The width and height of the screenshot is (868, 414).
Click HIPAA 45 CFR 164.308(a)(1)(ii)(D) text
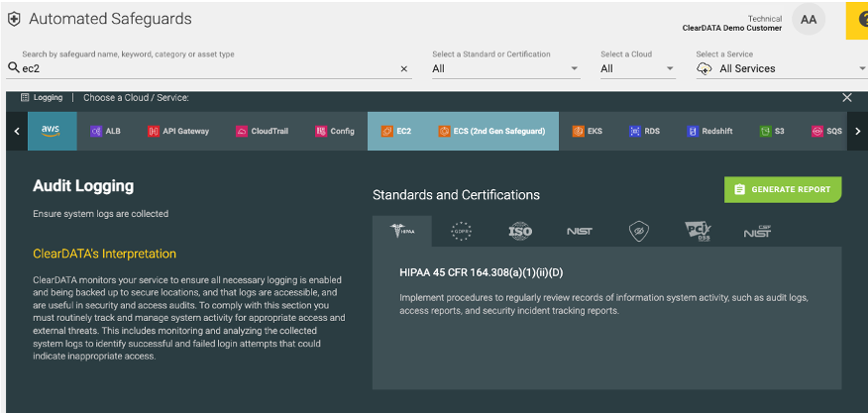481,273
